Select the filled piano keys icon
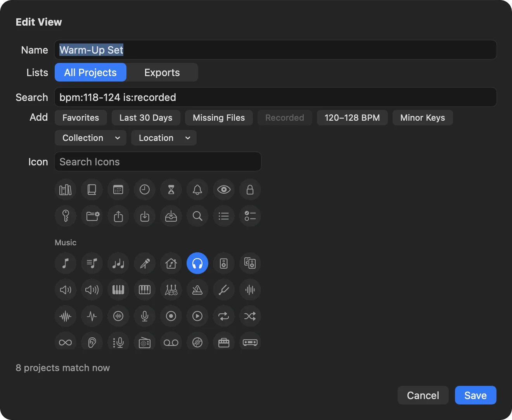The height and width of the screenshot is (420, 512). point(118,290)
